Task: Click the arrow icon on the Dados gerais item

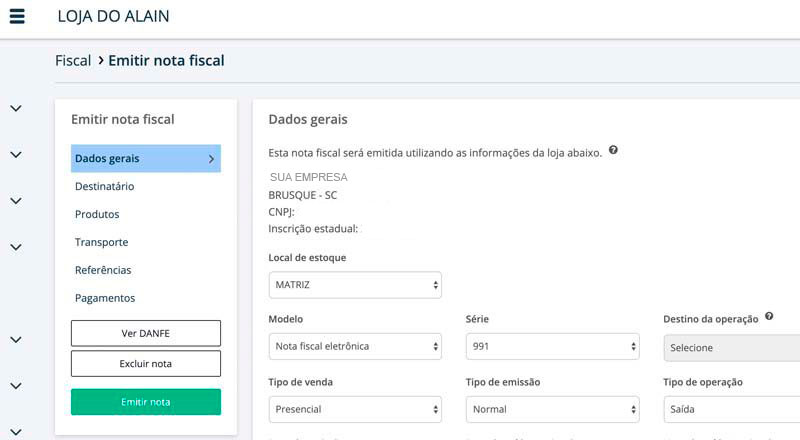Action: 211,158
